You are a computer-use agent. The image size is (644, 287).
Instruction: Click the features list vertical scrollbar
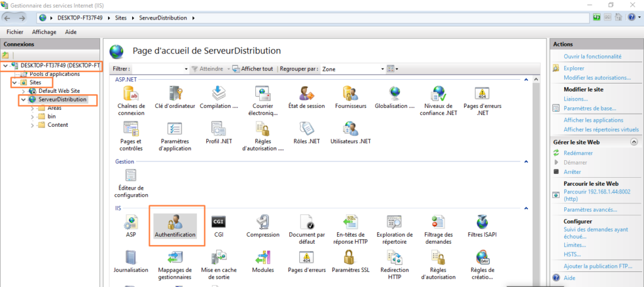(536, 180)
